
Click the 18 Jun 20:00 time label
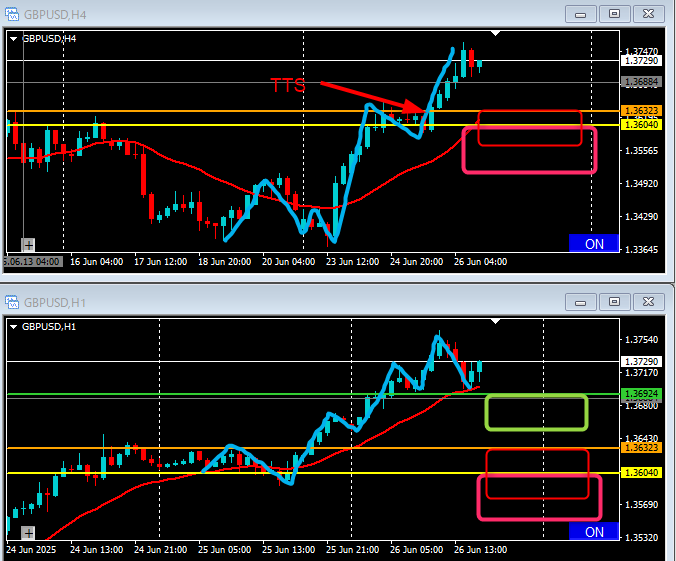coord(225,262)
